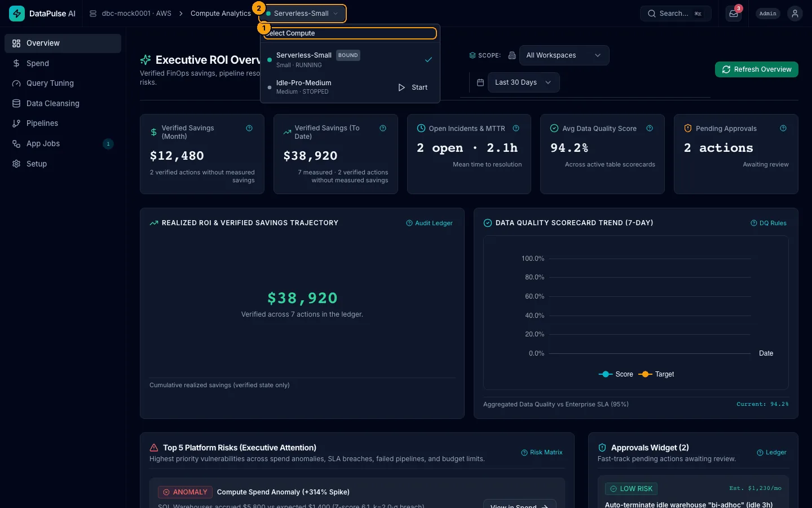
Task: Click the calendar icon beside Last 30 Days
Action: point(480,82)
